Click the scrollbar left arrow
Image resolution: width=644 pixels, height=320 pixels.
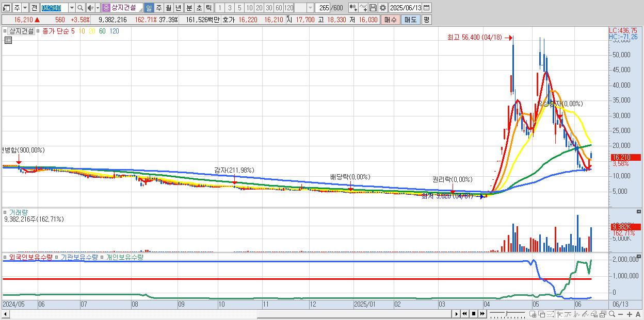point(6,314)
